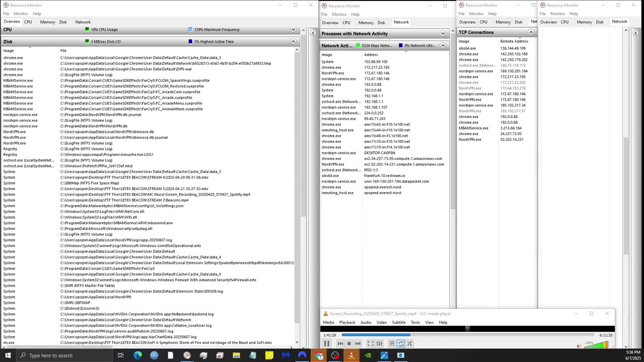Click VLC previous media button
This screenshot has height=362, width=644.
[340, 344]
